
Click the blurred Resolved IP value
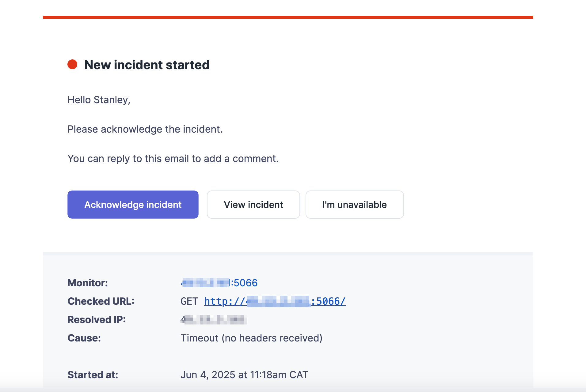214,320
